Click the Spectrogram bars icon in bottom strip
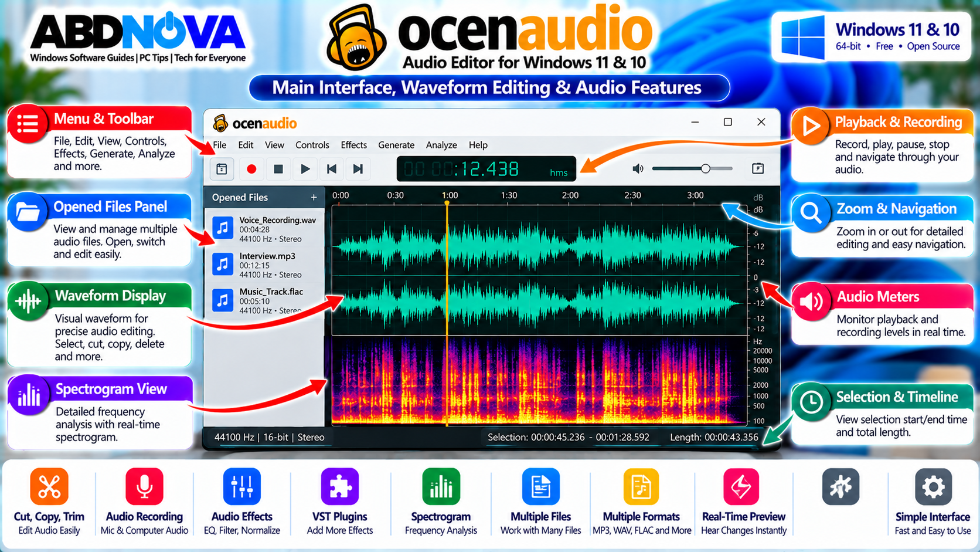The image size is (980, 552). [x=441, y=486]
